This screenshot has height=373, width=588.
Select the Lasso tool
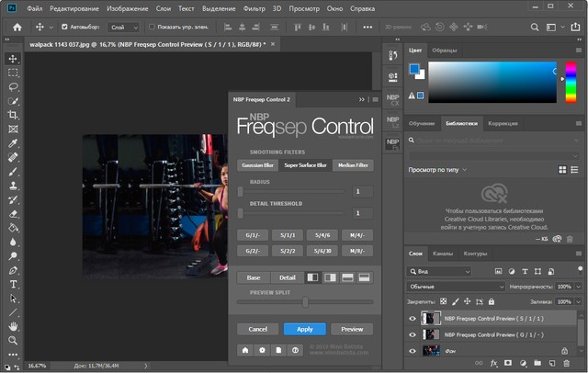tap(13, 85)
